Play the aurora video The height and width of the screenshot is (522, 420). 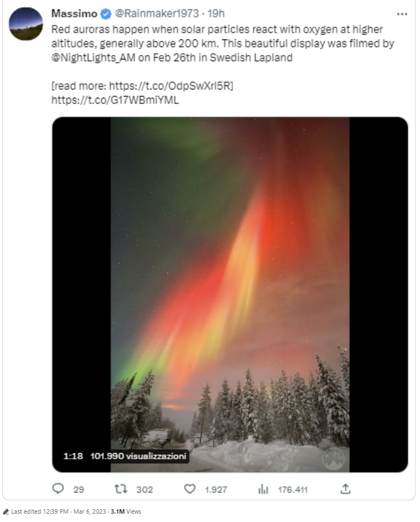[230, 294]
